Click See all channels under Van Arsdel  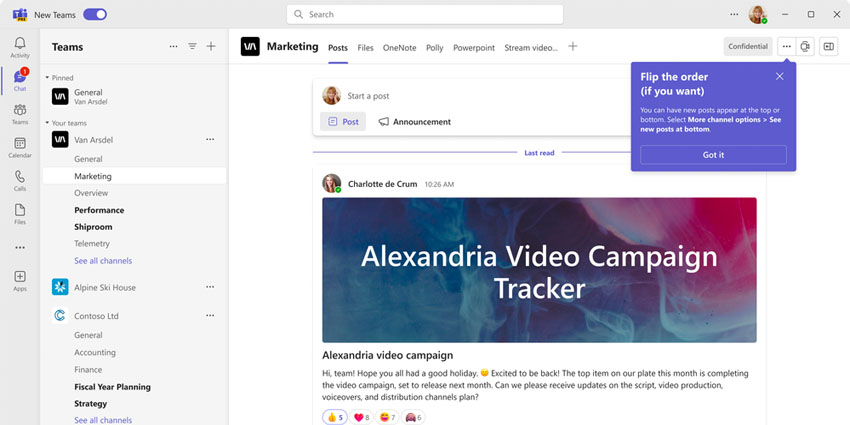[x=103, y=261]
